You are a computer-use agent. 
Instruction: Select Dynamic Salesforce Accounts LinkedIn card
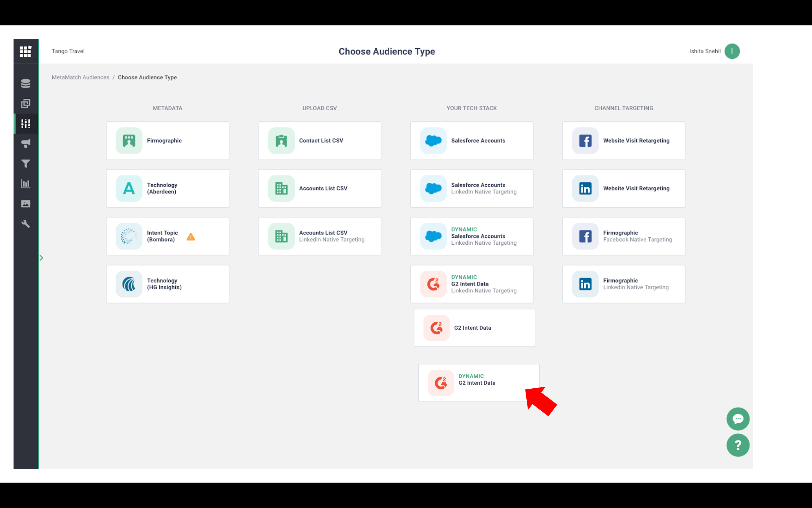point(472,236)
